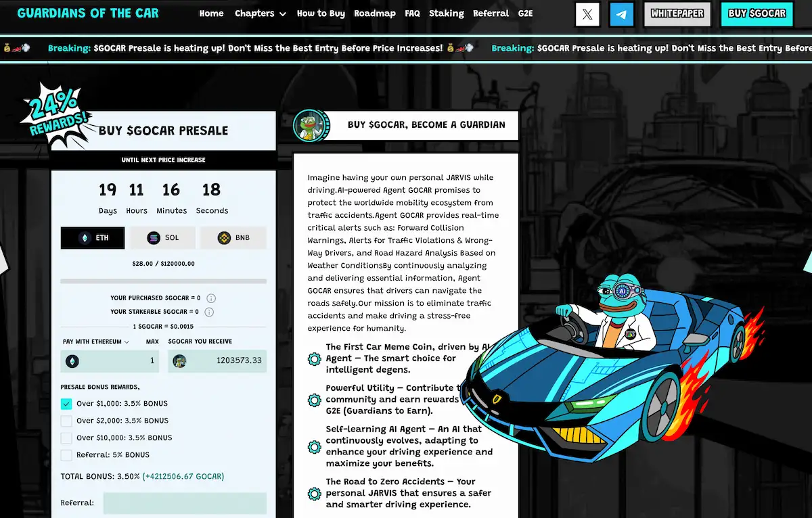Click the $GOCAR You Receive amount field
The width and height of the screenshot is (812, 518).
(217, 361)
